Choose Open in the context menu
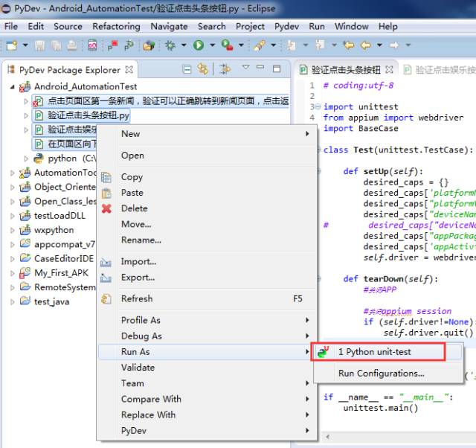The height and width of the screenshot is (448, 476). [x=208, y=156]
